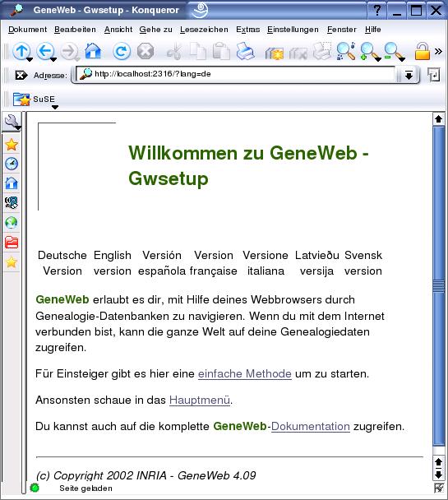The image size is (448, 500).
Task: Open the Hauptmenü link
Action: coord(200,400)
